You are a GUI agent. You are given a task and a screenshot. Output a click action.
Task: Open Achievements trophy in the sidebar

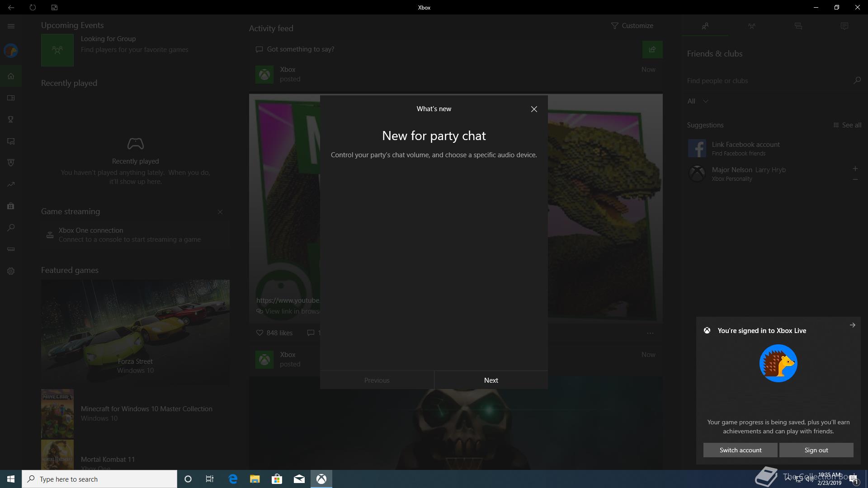pos(11,119)
